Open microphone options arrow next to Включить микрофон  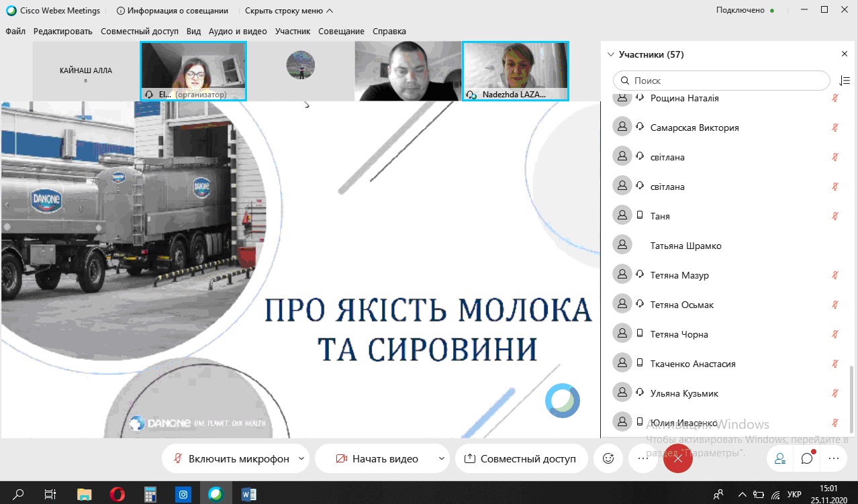pyautogui.click(x=301, y=459)
